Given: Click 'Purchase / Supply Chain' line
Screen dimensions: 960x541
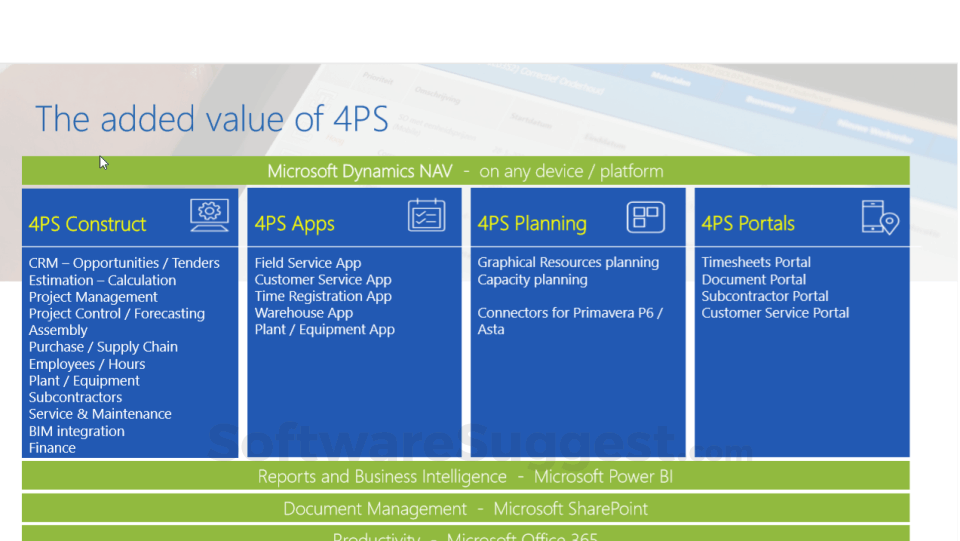Looking at the screenshot, I should (x=103, y=347).
